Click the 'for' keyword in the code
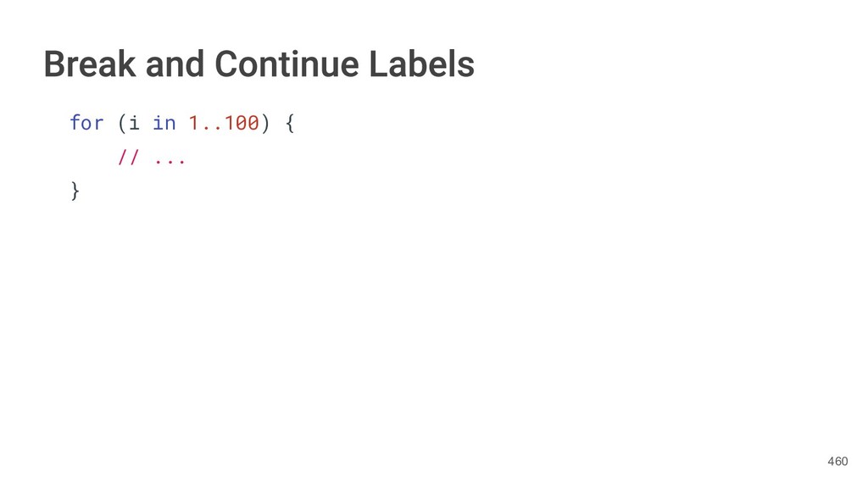Image resolution: width=868 pixels, height=488 pixels. 86,123
